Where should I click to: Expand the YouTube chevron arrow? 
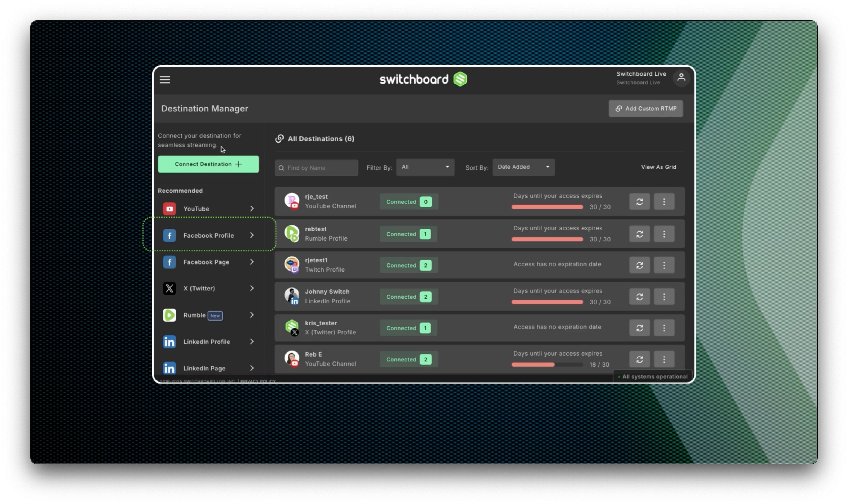(252, 209)
